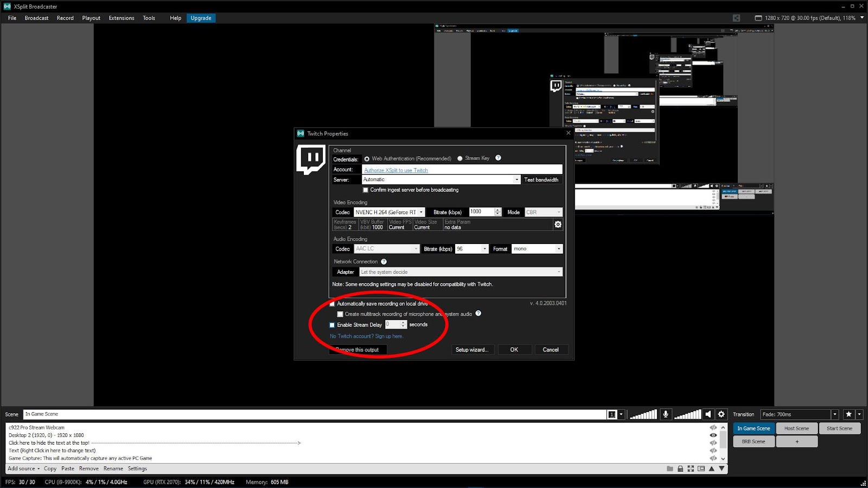This screenshot has width=868, height=488.
Task: Click the XSplit Broadcaster logo in the title bar
Action: pyautogui.click(x=7, y=7)
